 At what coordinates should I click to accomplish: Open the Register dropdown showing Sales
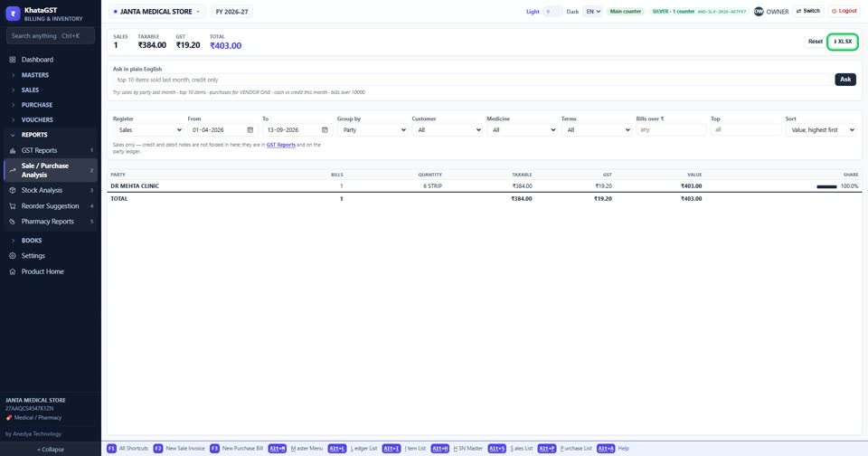[x=147, y=129]
